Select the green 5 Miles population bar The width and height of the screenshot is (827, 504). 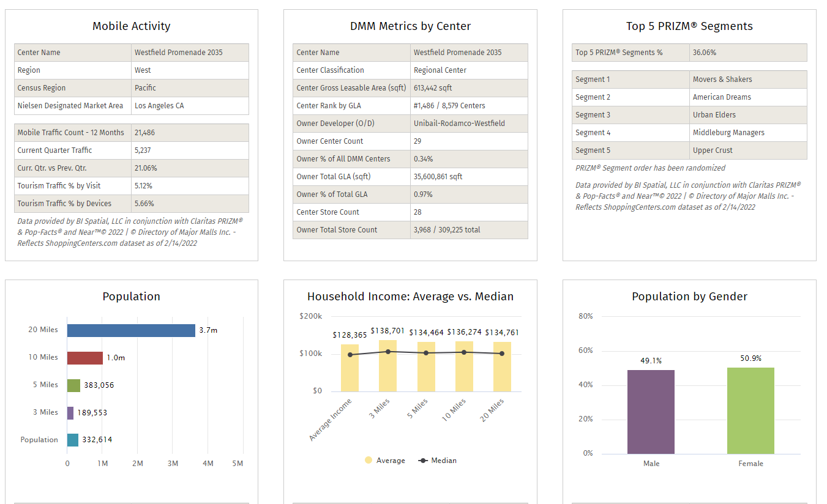73,385
